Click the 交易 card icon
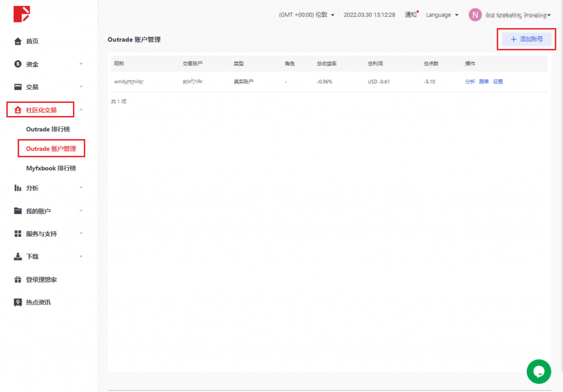563x392 pixels. pos(18,87)
